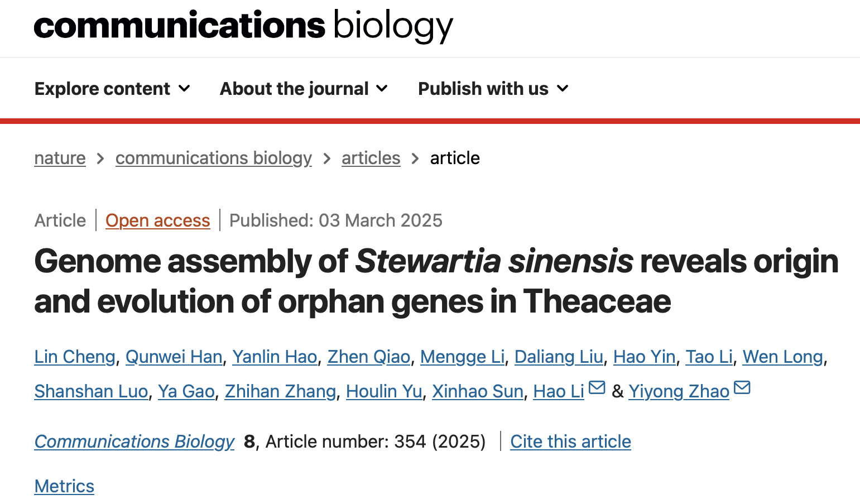Open author Lin Cheng's details
Viewport: 860px width, 504px height.
point(75,357)
